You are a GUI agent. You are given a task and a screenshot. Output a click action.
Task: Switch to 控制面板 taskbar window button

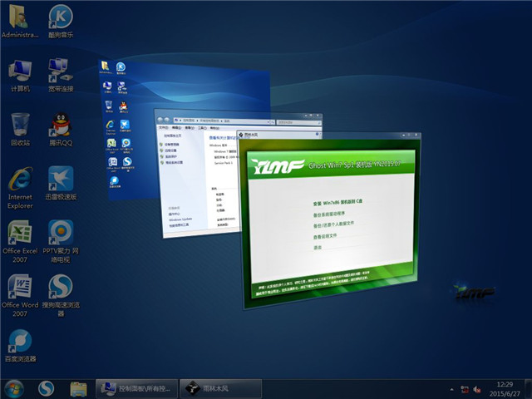(135, 388)
